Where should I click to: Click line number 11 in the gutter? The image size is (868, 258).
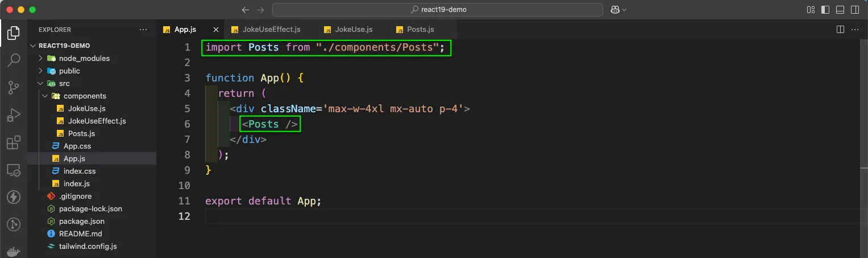click(x=184, y=201)
